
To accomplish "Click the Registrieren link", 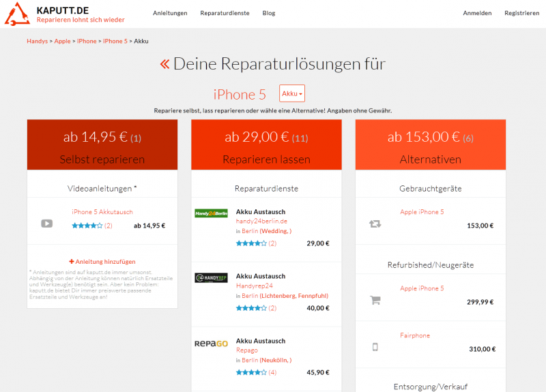I will [x=521, y=13].
